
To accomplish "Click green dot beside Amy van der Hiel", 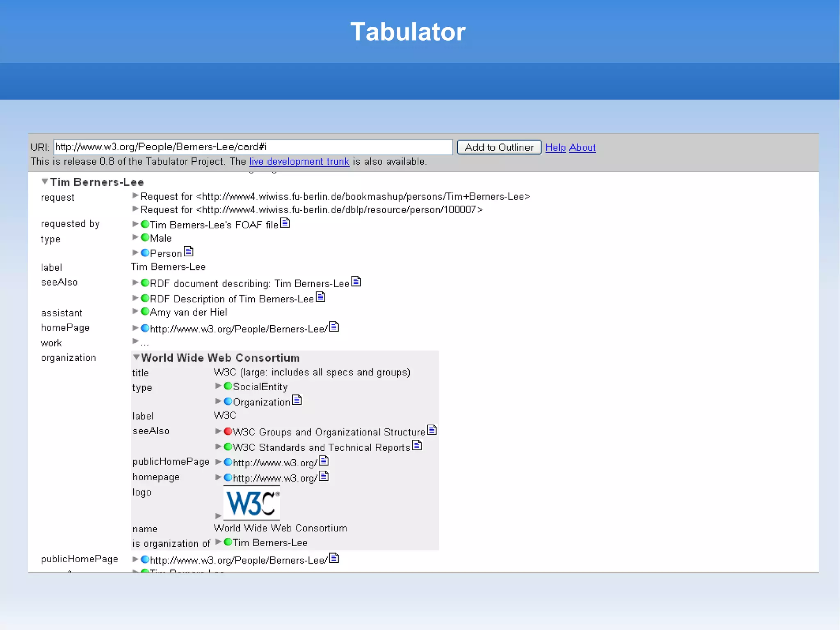I will tap(145, 311).
